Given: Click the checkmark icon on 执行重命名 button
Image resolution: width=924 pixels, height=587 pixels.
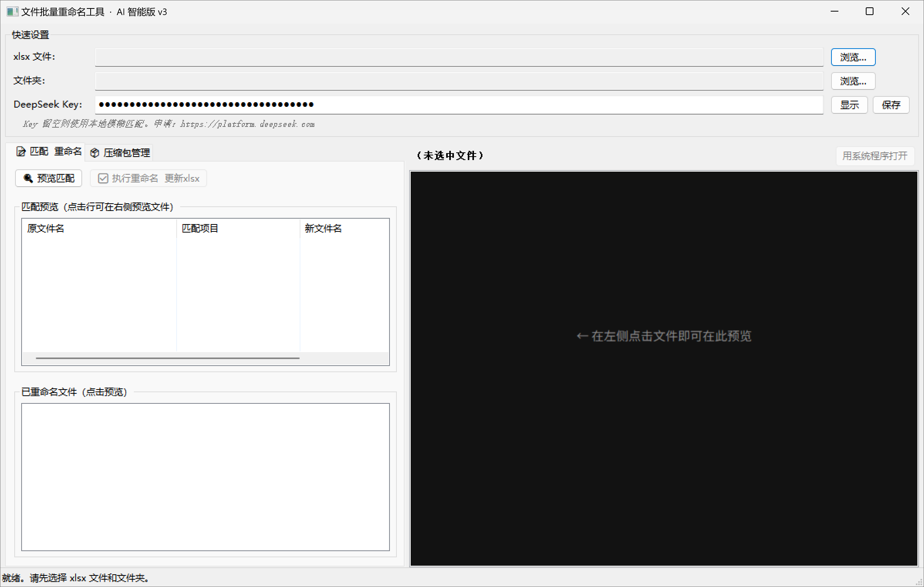Looking at the screenshot, I should tap(103, 178).
